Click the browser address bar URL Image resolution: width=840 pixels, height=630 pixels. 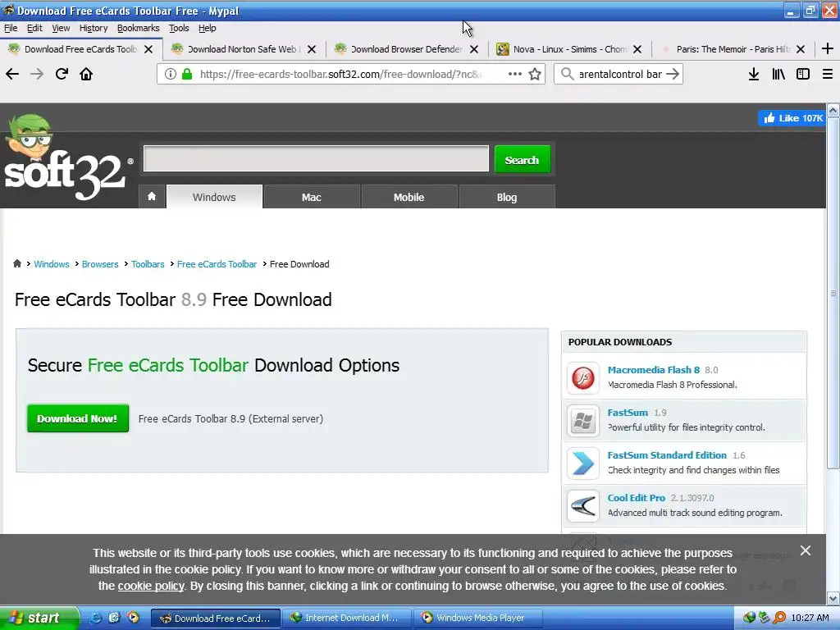pyautogui.click(x=341, y=74)
